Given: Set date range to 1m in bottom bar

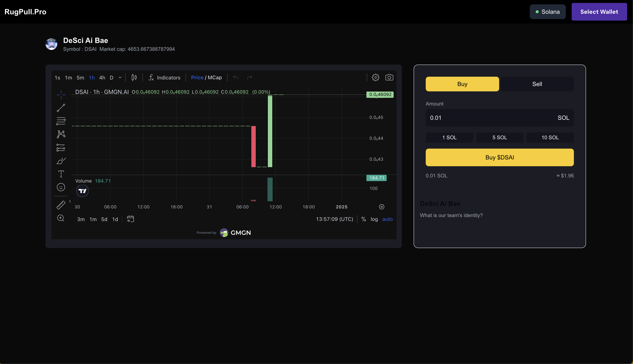Looking at the screenshot, I should 93,219.
